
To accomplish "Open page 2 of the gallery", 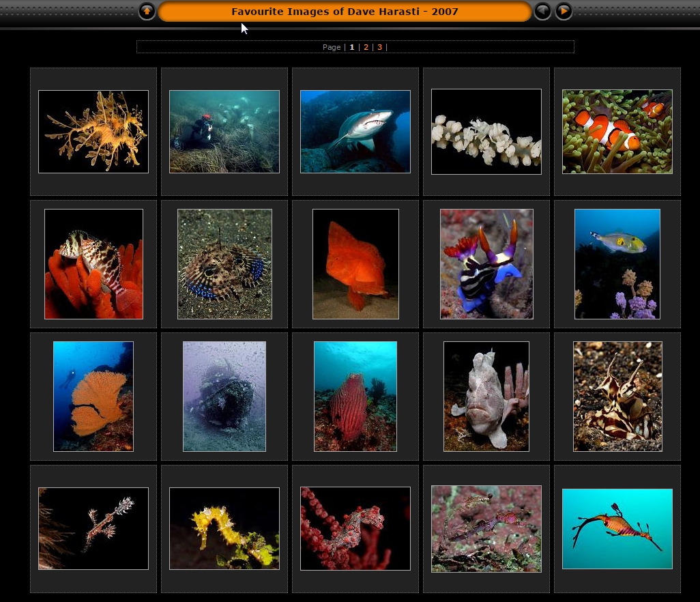I will coord(366,47).
